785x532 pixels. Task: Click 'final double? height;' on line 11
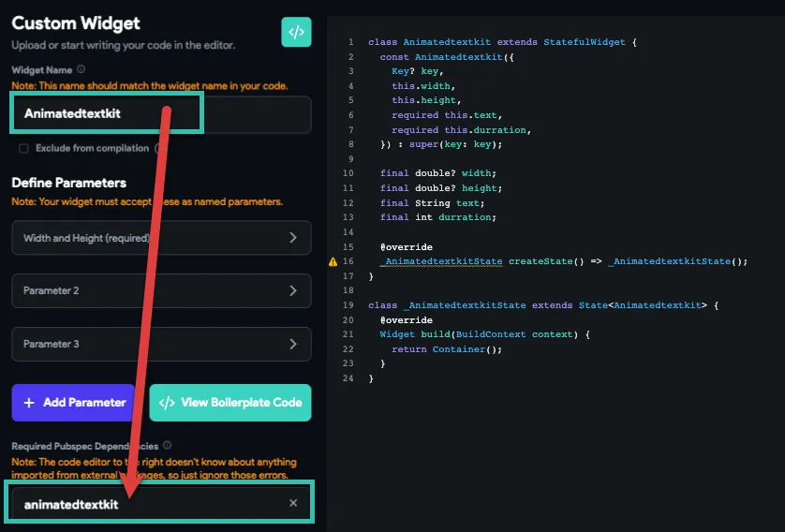441,188
